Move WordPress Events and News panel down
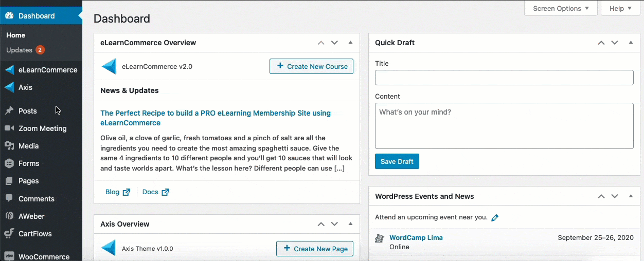This screenshot has height=261, width=644. [x=614, y=196]
